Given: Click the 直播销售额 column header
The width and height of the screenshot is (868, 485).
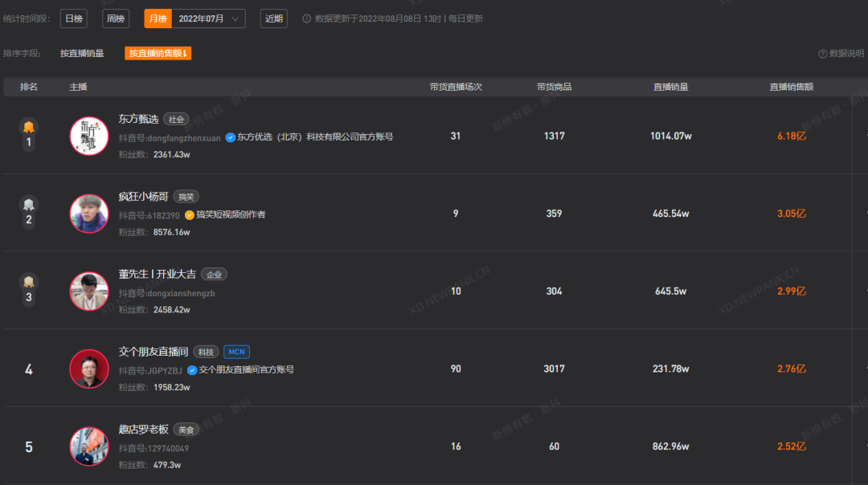Looking at the screenshot, I should tap(791, 87).
